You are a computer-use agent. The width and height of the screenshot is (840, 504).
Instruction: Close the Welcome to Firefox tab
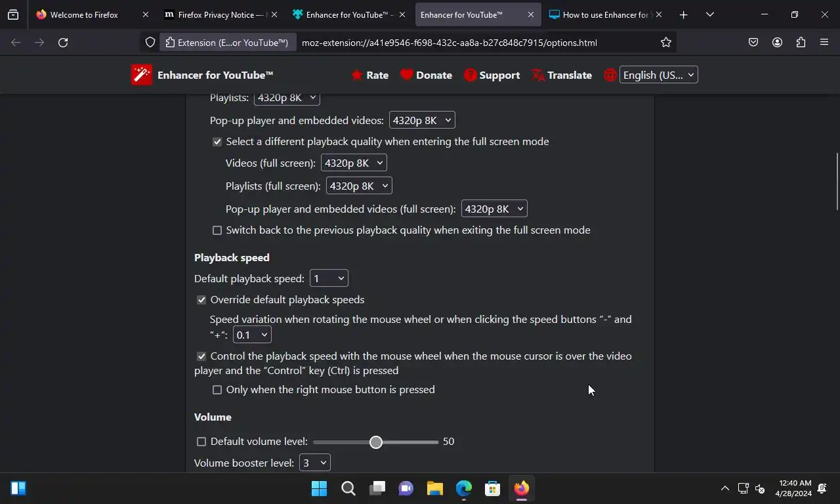pyautogui.click(x=146, y=14)
